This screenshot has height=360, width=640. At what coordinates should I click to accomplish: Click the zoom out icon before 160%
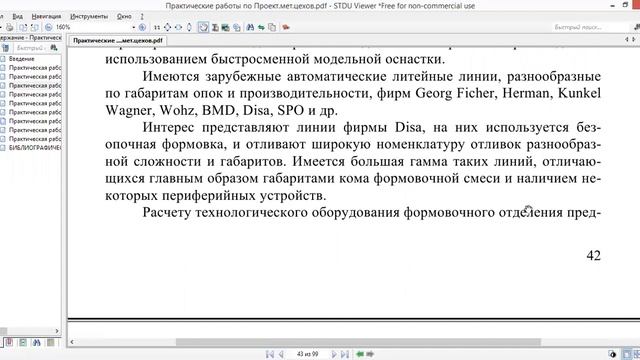click(x=49, y=27)
